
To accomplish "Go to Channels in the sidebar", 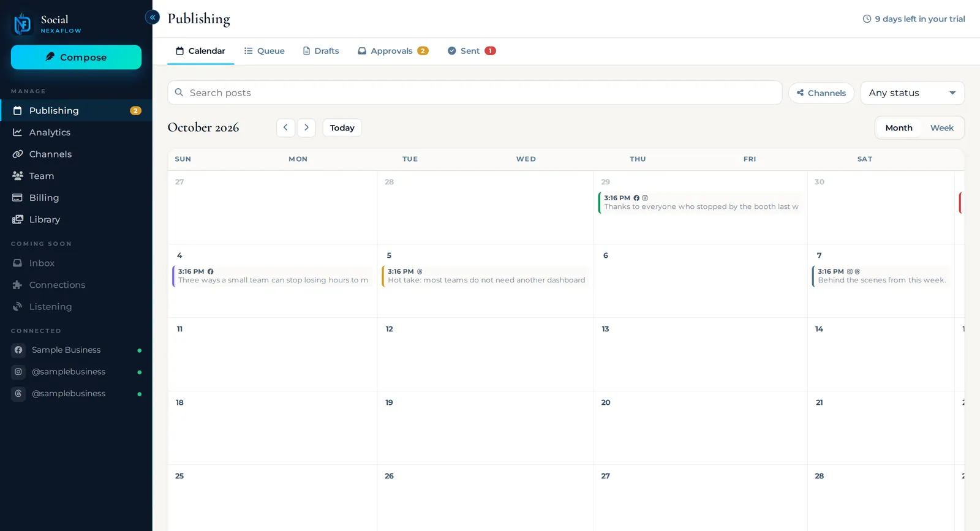I will coord(76,154).
